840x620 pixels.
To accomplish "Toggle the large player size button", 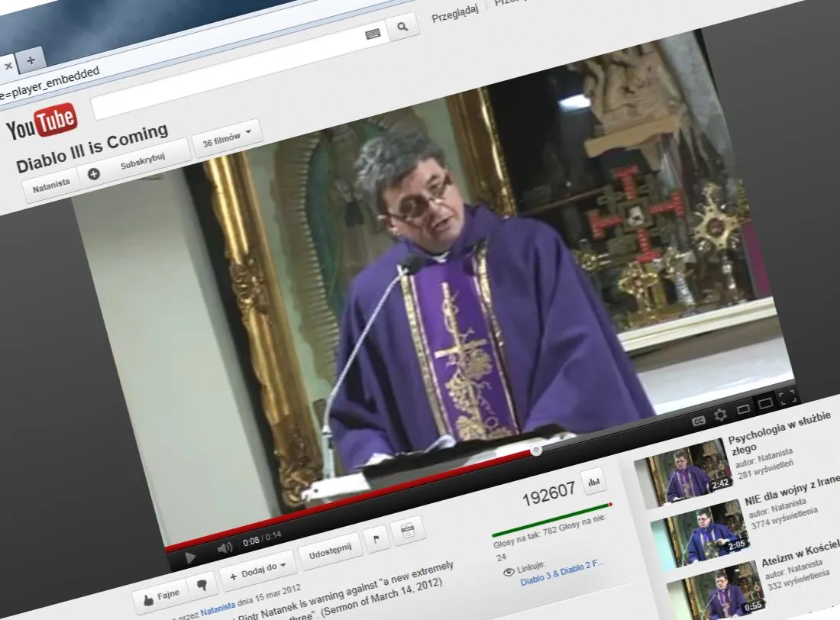I will coord(764,402).
